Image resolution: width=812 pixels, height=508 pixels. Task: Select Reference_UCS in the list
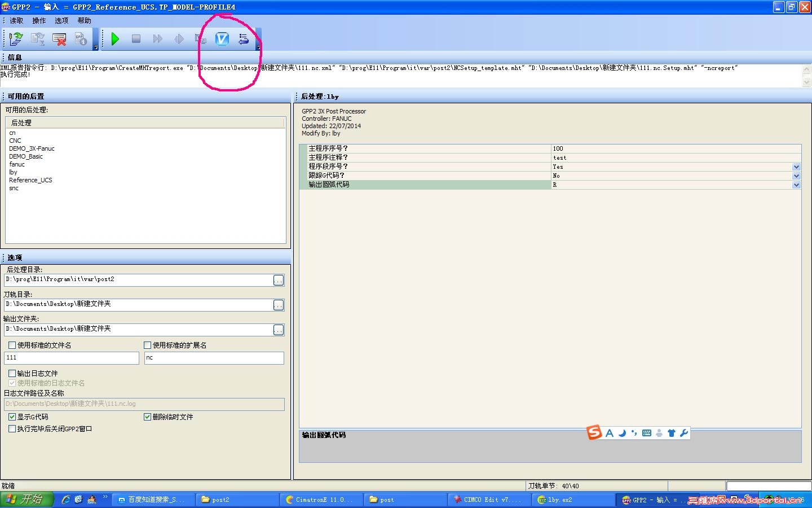[x=30, y=180]
